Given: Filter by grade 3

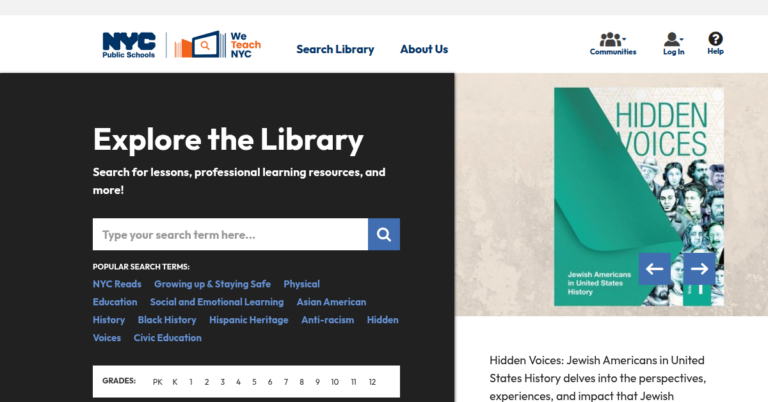Looking at the screenshot, I should tap(222, 382).
